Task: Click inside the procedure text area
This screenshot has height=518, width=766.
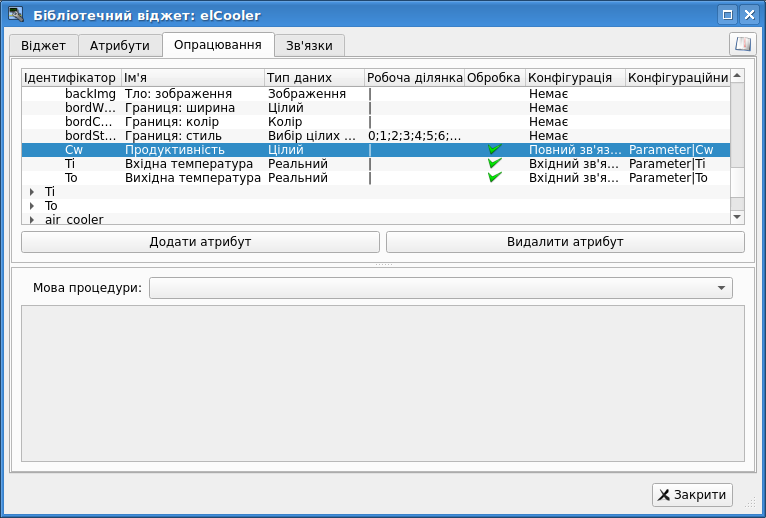Action: tap(382, 384)
